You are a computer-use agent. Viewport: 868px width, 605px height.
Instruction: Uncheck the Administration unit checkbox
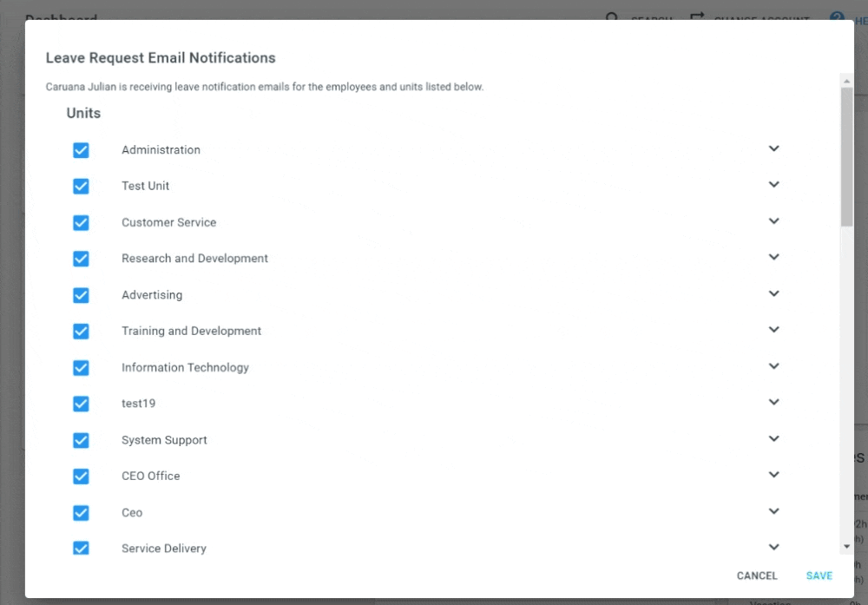tap(81, 150)
